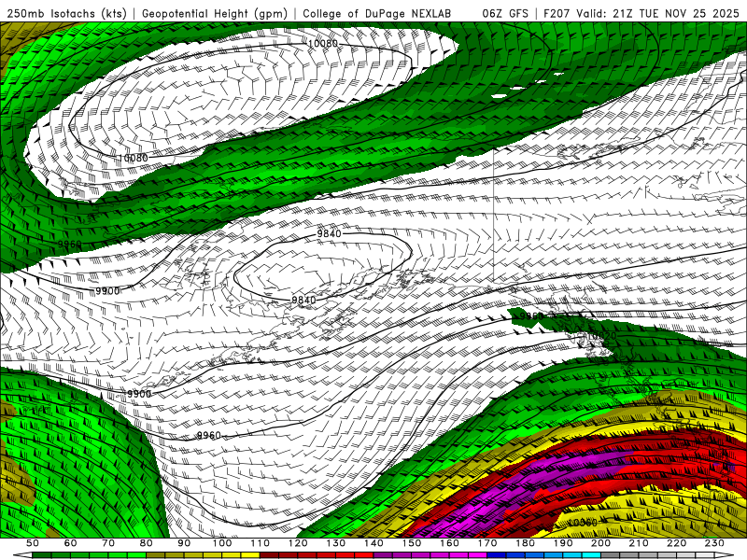Screen dimensions: 747x560
Task: Click the 60 value on the color scale
Action: [x=71, y=543]
